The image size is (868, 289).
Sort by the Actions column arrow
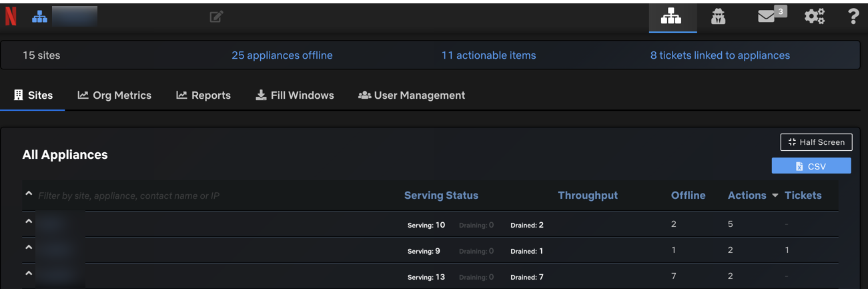tap(775, 196)
